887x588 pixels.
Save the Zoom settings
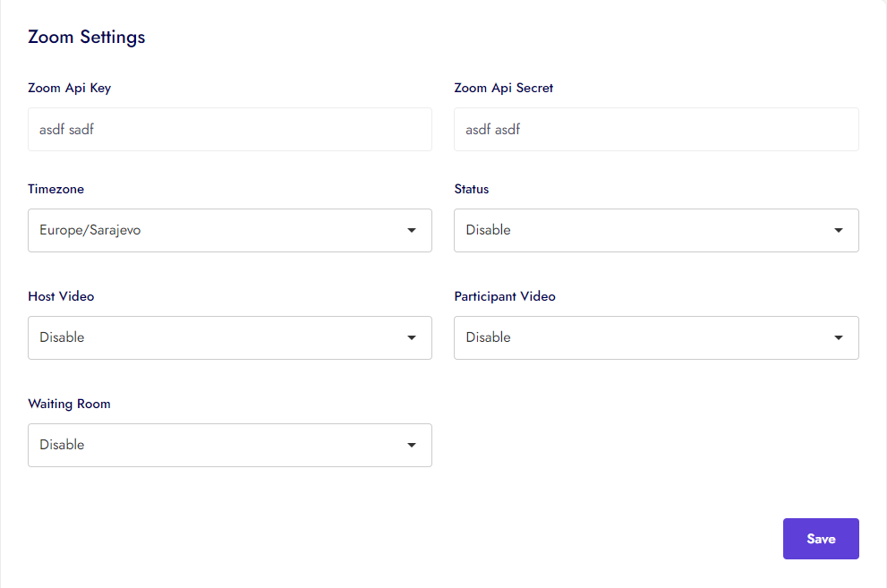pos(821,539)
